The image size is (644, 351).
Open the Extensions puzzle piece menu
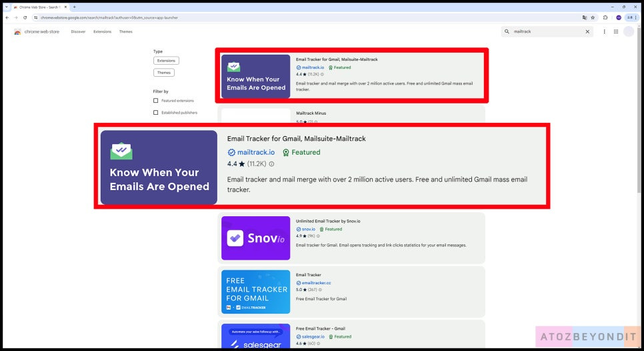[x=605, y=17]
